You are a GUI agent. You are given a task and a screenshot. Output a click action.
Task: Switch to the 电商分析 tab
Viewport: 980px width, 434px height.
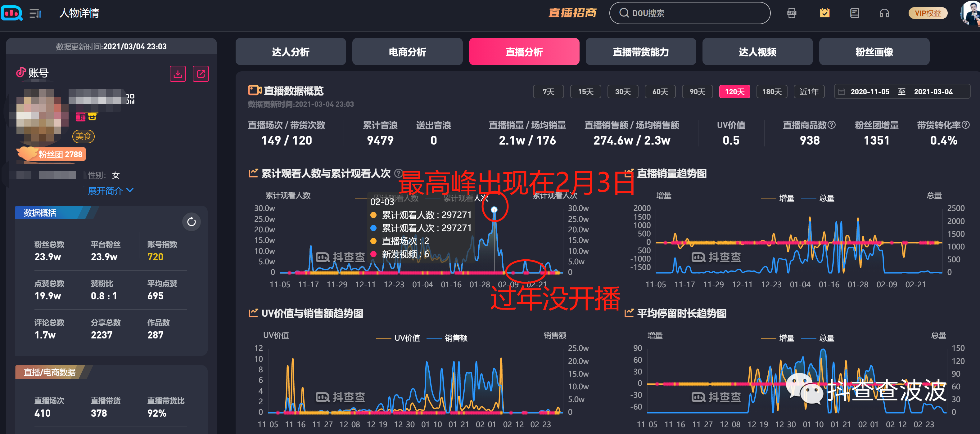click(x=407, y=52)
